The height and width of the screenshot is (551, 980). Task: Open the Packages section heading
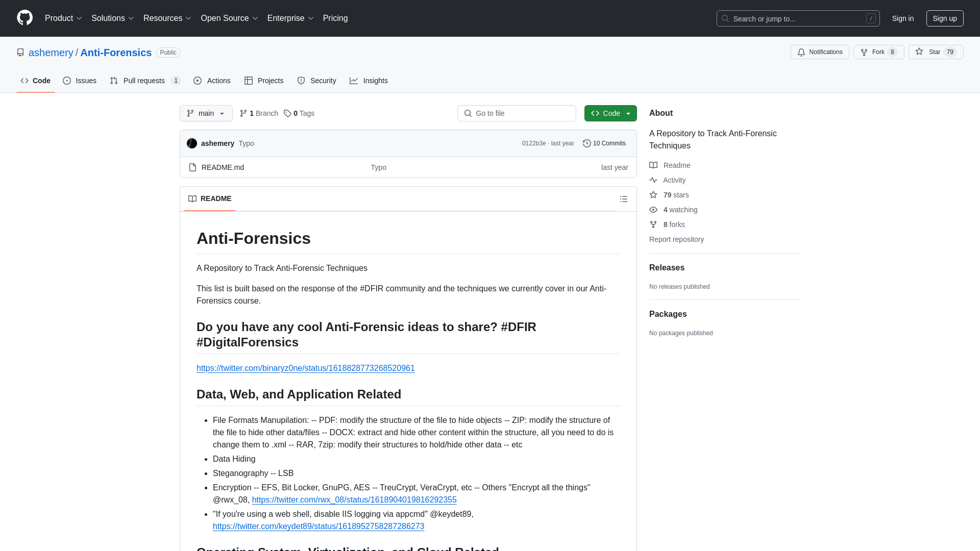click(x=668, y=314)
